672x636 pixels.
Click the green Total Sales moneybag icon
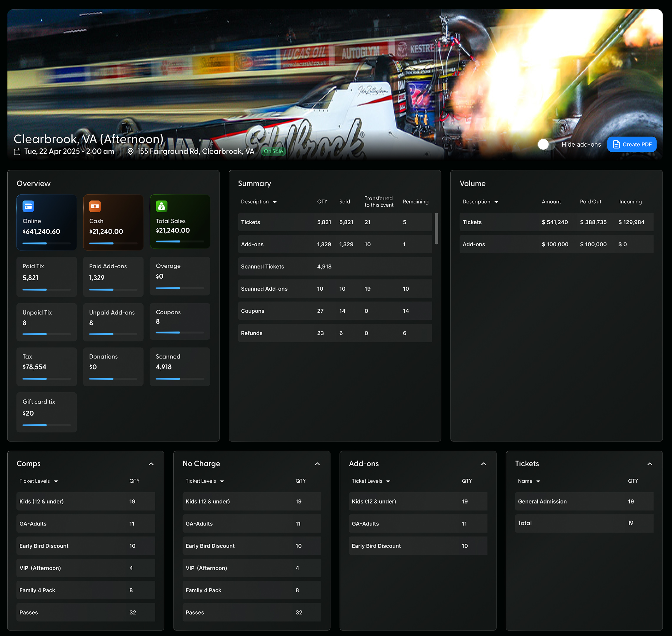(x=161, y=206)
